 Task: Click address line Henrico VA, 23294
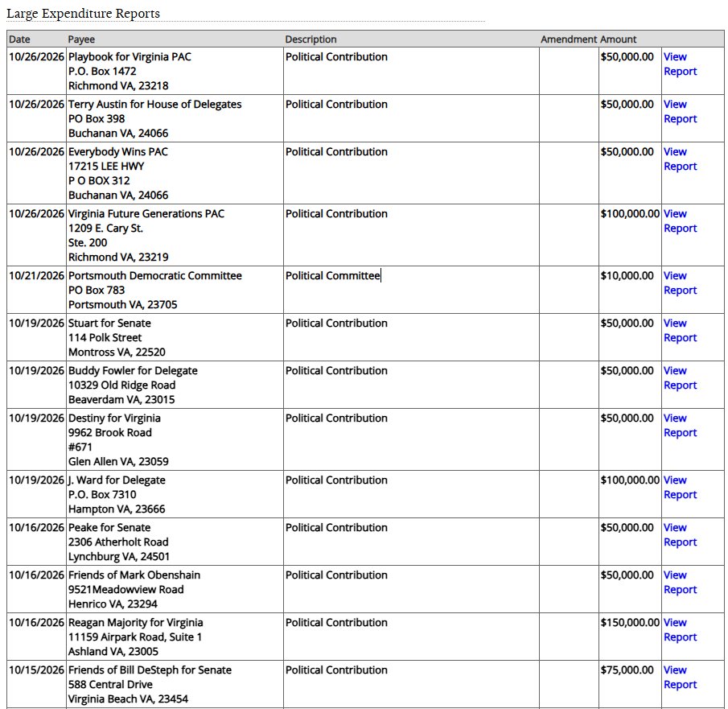[113, 604]
